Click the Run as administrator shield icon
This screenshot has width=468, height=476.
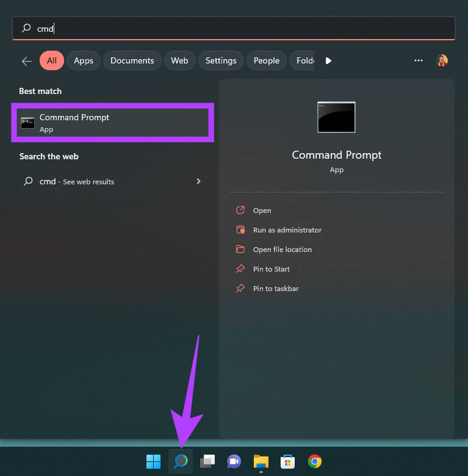tap(240, 230)
